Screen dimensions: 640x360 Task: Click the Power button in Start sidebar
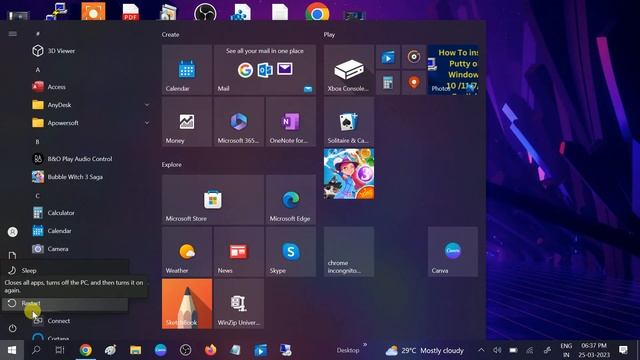pyautogui.click(x=13, y=328)
